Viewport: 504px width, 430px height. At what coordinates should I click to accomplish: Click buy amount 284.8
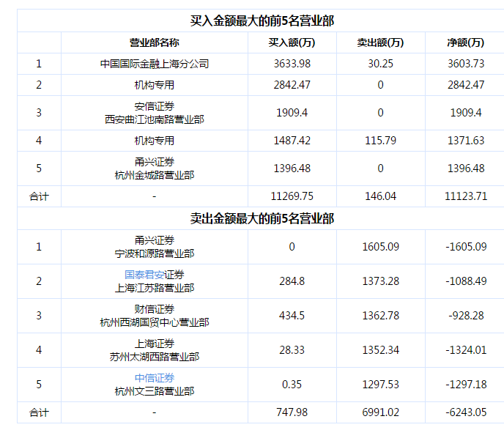tap(292, 281)
